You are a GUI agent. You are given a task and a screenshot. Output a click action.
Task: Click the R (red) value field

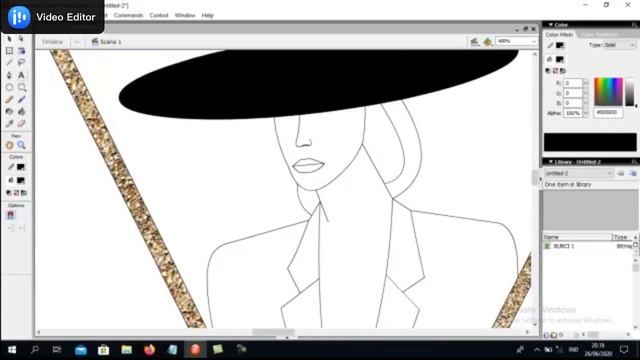pyautogui.click(x=573, y=83)
